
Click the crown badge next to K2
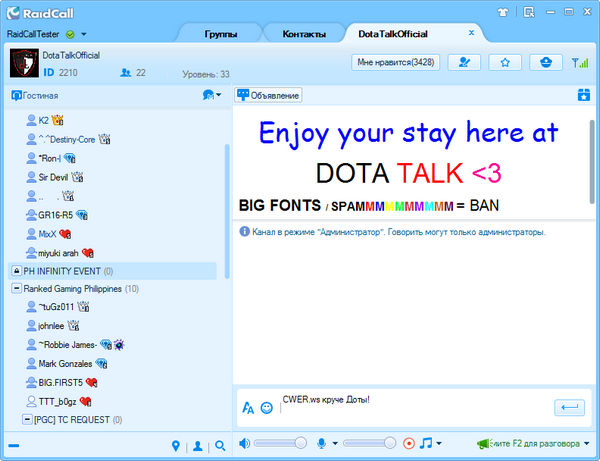click(58, 121)
